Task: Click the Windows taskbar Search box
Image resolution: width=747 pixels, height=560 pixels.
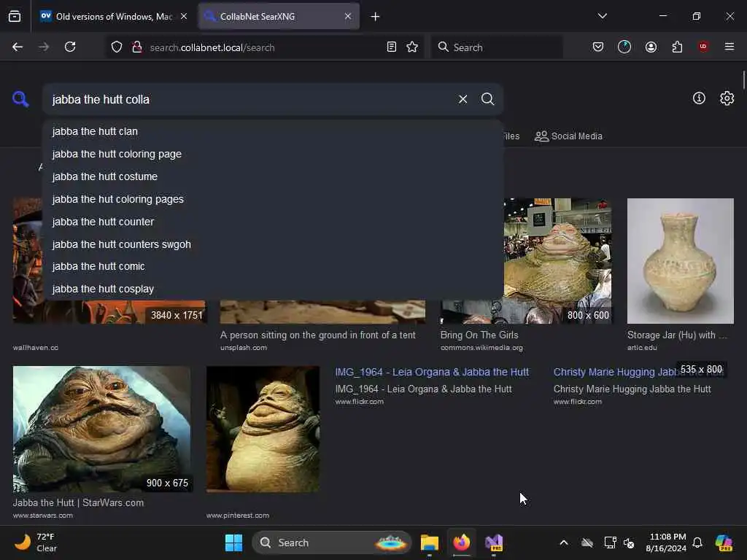Action: click(x=331, y=542)
